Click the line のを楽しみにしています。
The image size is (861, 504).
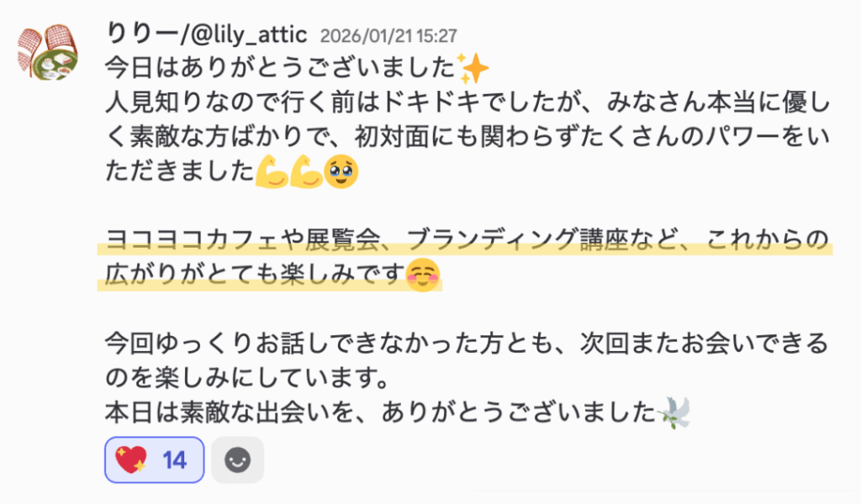(248, 377)
